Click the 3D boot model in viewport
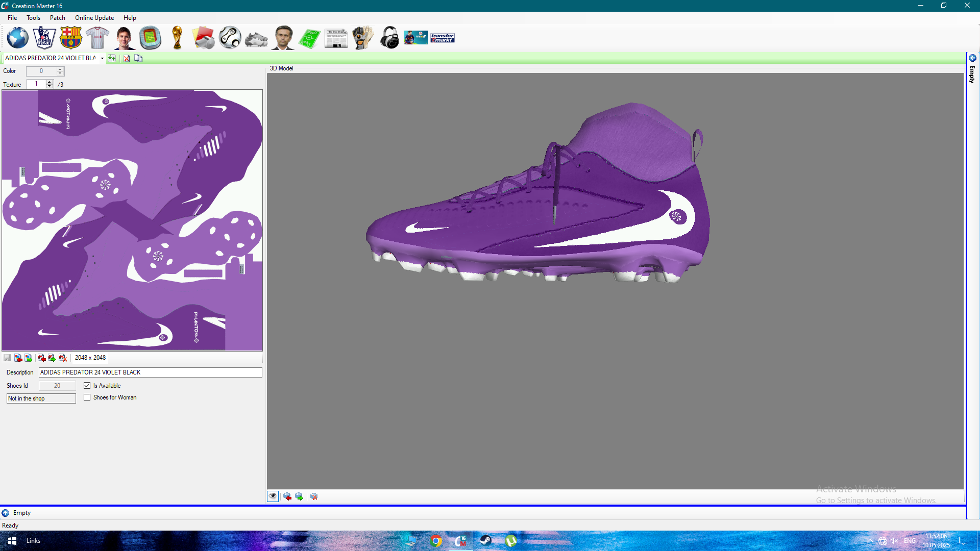The height and width of the screenshot is (551, 980). 537,193
